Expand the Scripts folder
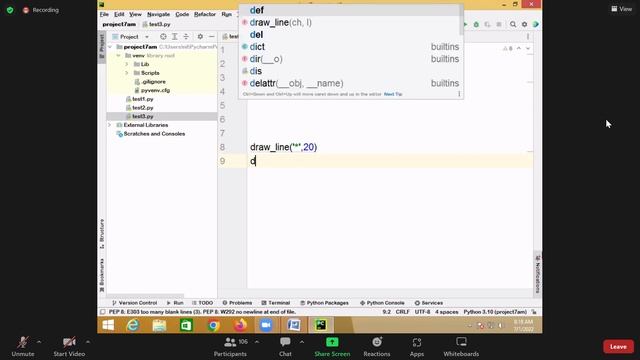 [127, 73]
